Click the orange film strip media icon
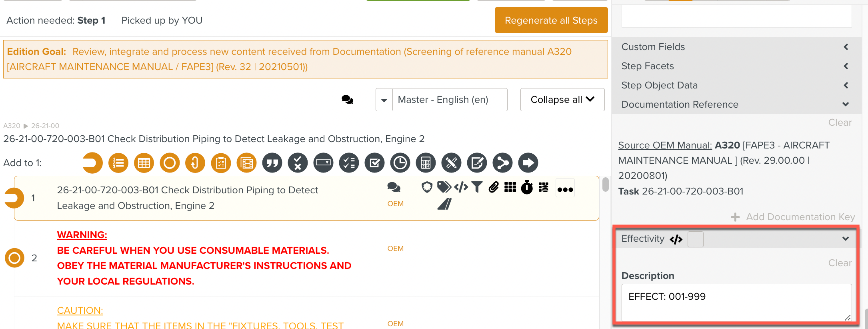This screenshot has width=868, height=329. (246, 163)
